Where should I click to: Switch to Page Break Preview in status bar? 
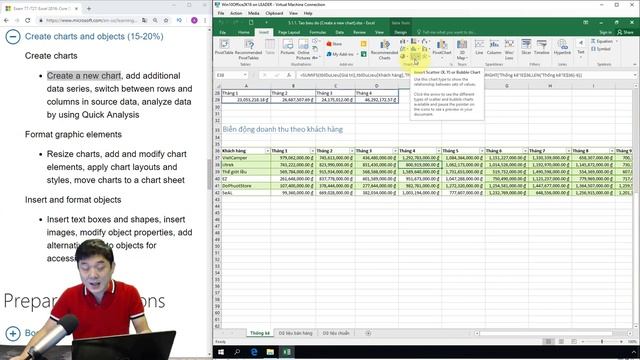pyautogui.click(x=574, y=341)
